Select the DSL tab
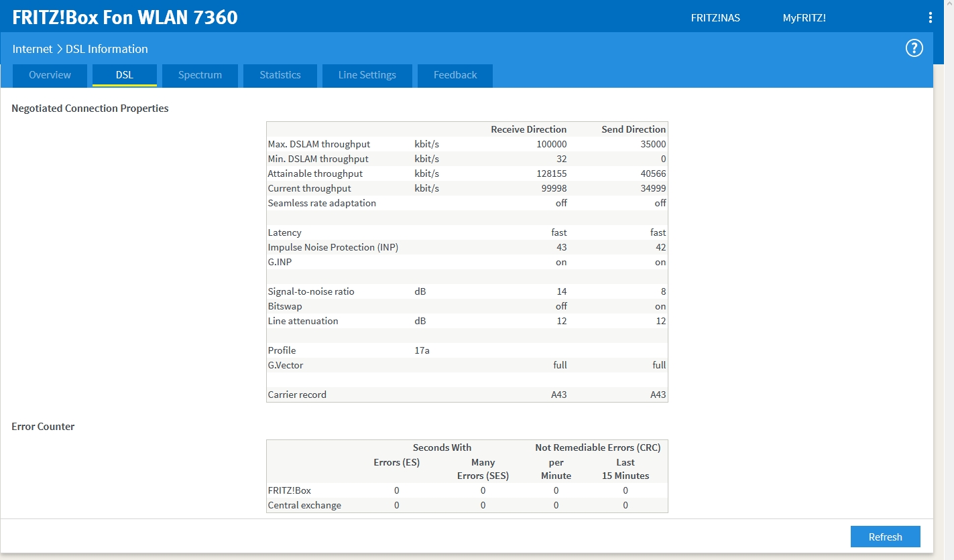Screen dimensions: 954x560 124,75
